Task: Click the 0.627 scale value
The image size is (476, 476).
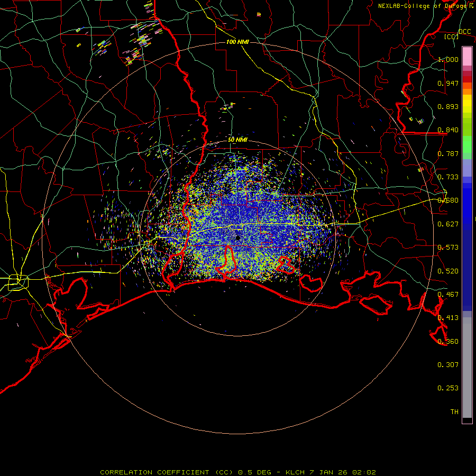Action: [x=448, y=224]
